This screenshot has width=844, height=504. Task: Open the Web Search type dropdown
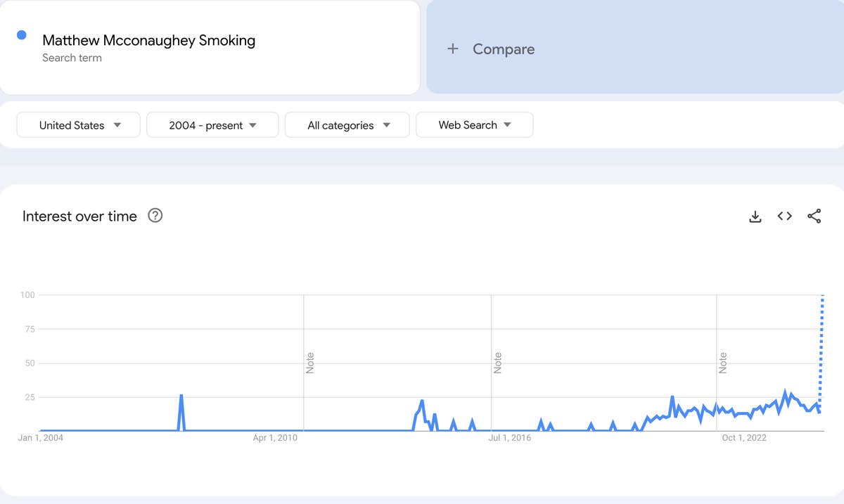475,124
